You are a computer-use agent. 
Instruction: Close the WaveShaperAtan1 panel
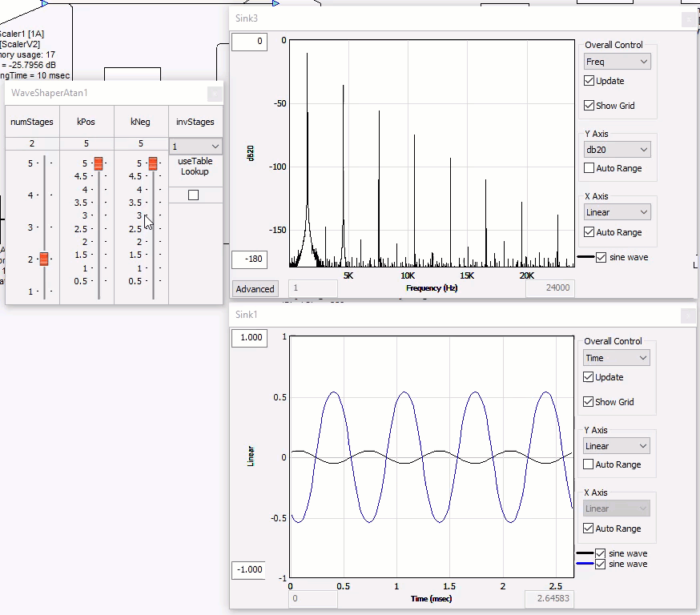(x=214, y=94)
